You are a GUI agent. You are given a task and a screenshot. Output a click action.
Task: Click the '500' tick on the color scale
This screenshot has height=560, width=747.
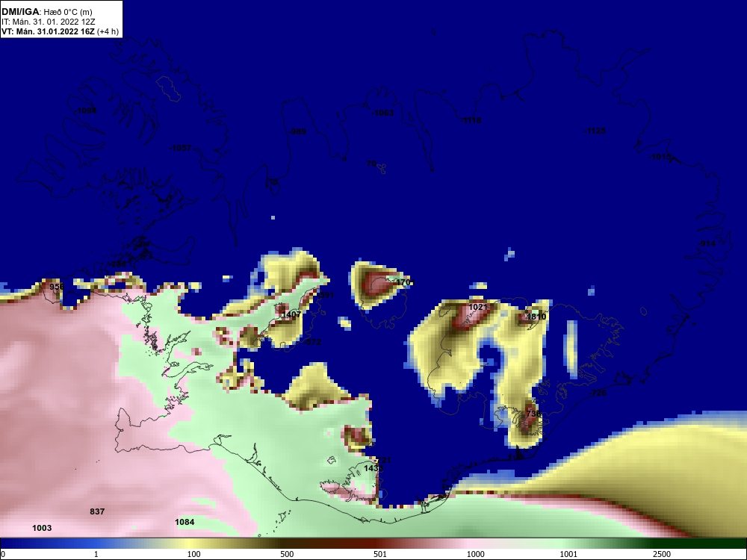pyautogui.click(x=288, y=554)
